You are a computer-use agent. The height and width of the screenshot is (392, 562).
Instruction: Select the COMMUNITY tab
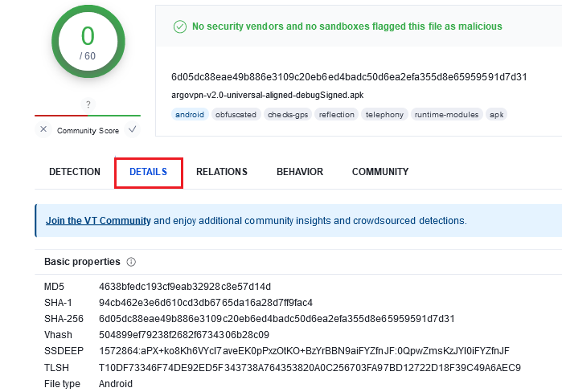tap(380, 172)
